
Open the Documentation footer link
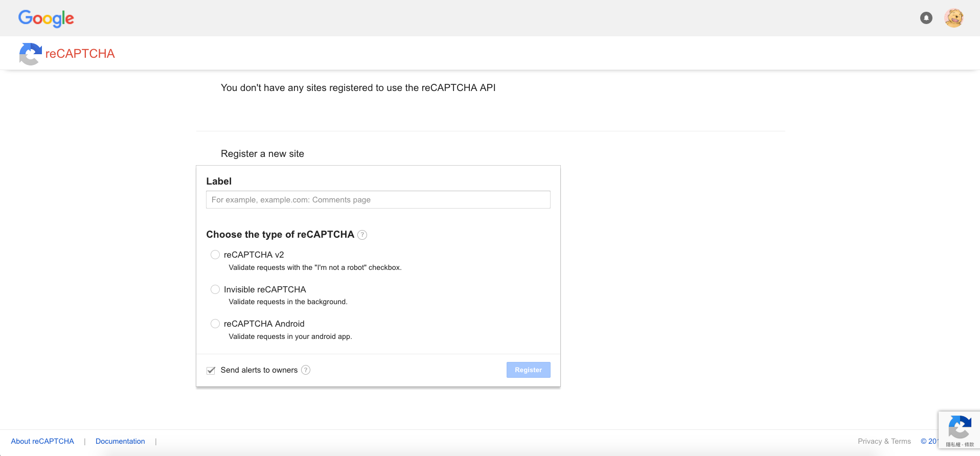click(x=120, y=441)
